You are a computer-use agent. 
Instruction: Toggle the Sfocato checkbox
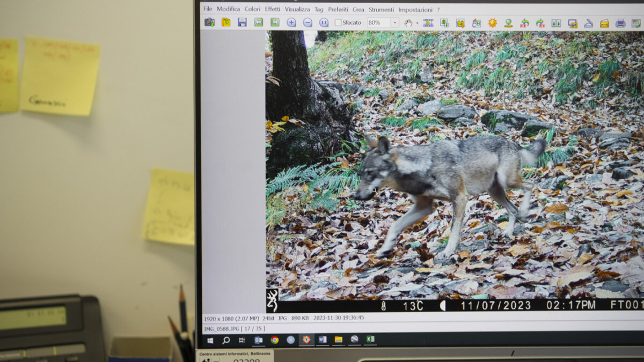(x=338, y=23)
